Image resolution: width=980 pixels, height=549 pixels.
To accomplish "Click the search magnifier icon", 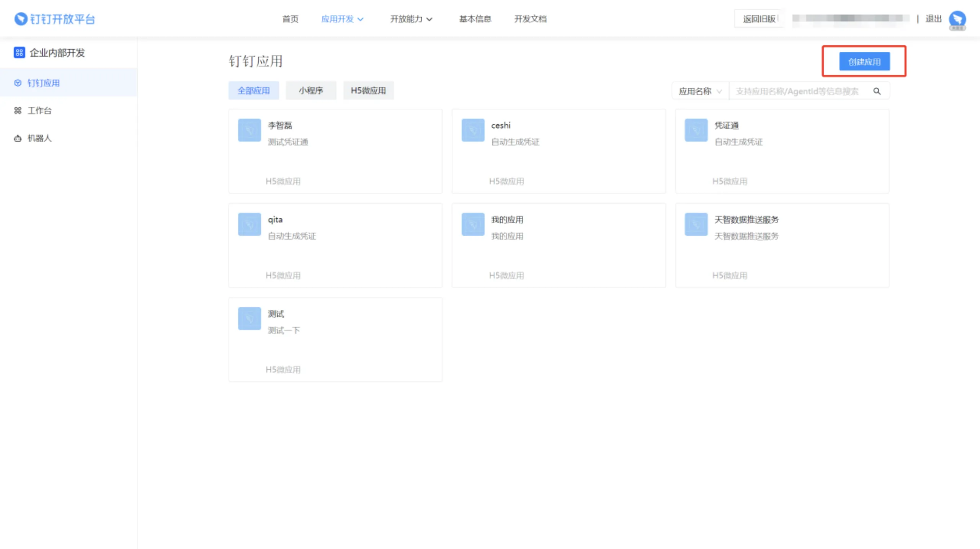I will click(877, 91).
